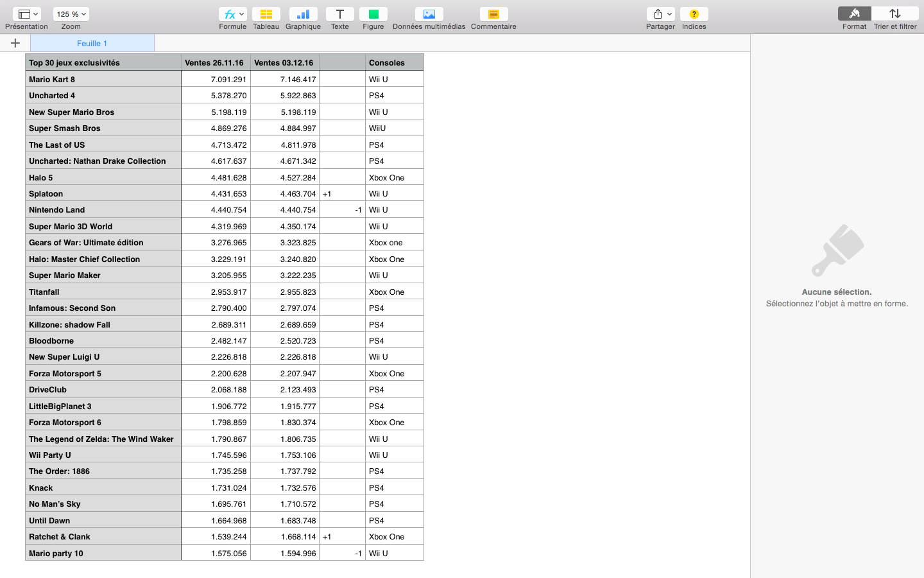Add a Commentaire note
This screenshot has height=578, width=924.
tap(493, 14)
